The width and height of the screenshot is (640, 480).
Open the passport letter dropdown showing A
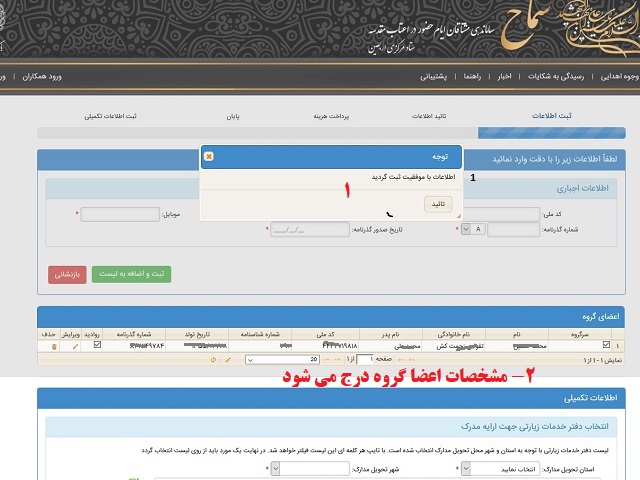[473, 229]
